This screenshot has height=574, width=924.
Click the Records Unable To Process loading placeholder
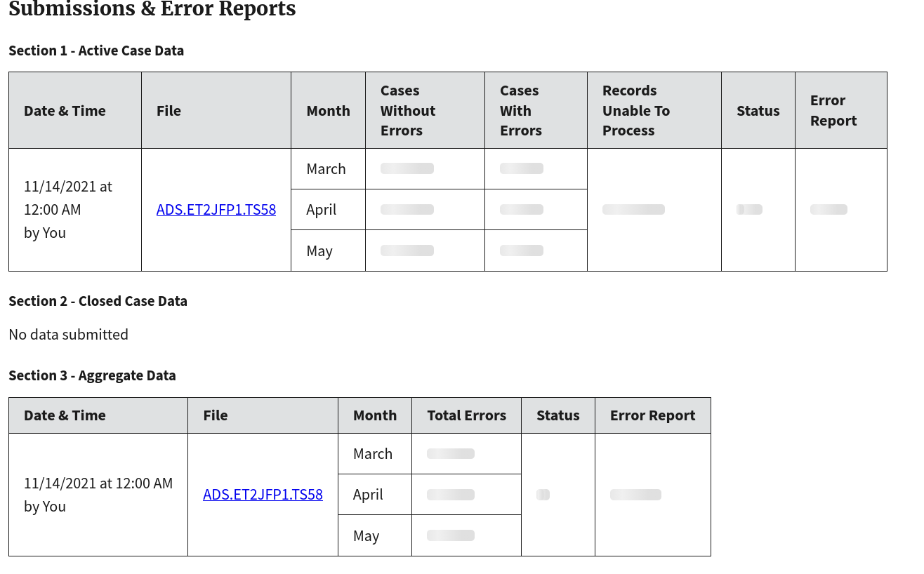click(633, 210)
